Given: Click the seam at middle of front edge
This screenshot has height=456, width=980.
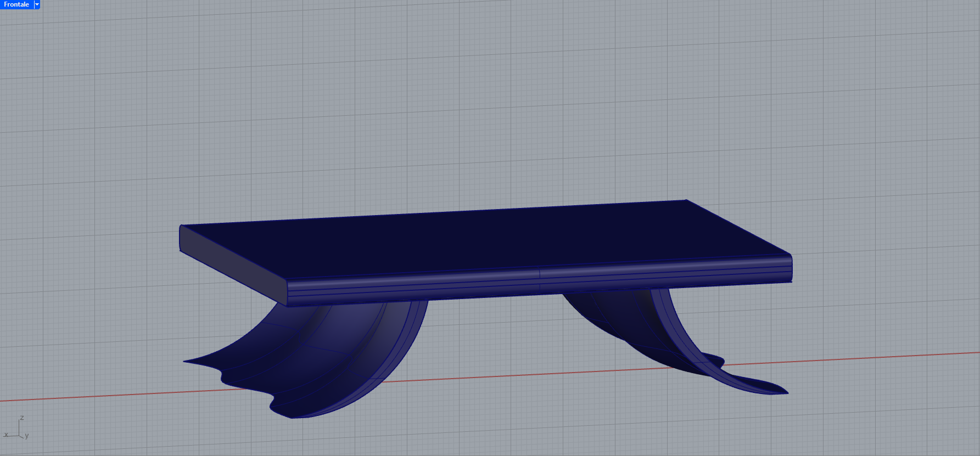Looking at the screenshot, I should click(x=540, y=280).
